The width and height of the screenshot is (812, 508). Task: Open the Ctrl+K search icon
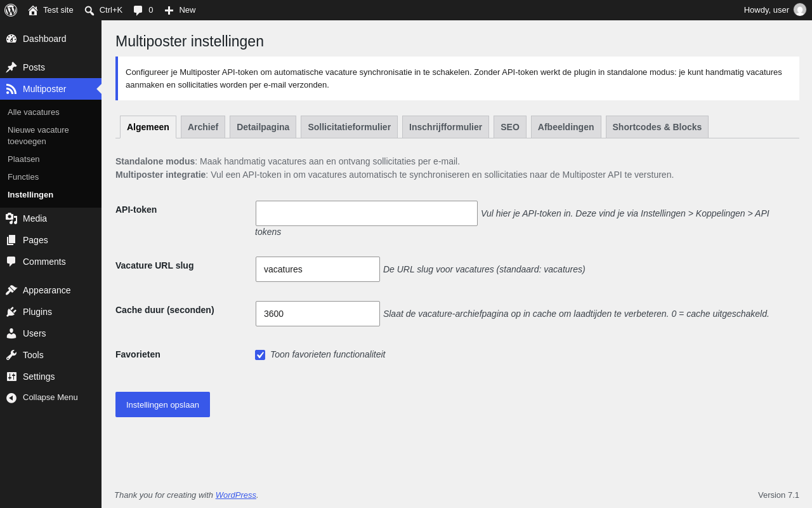(x=89, y=10)
